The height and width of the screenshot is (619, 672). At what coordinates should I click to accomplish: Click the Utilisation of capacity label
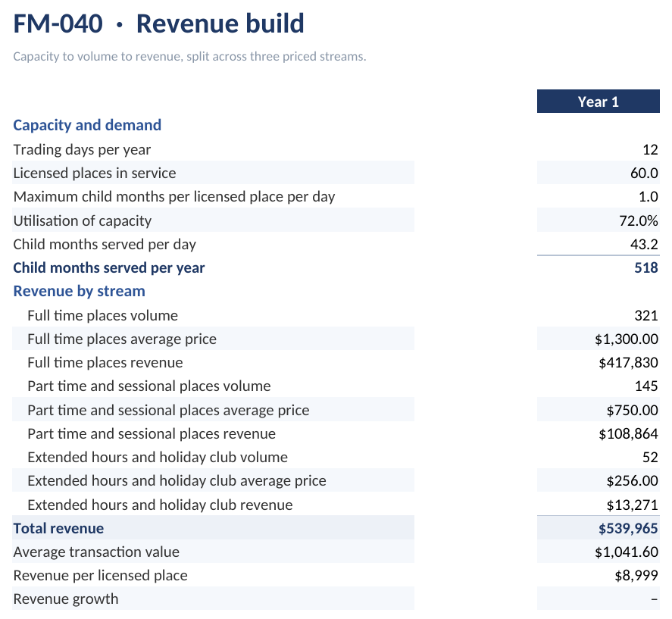tap(83, 220)
